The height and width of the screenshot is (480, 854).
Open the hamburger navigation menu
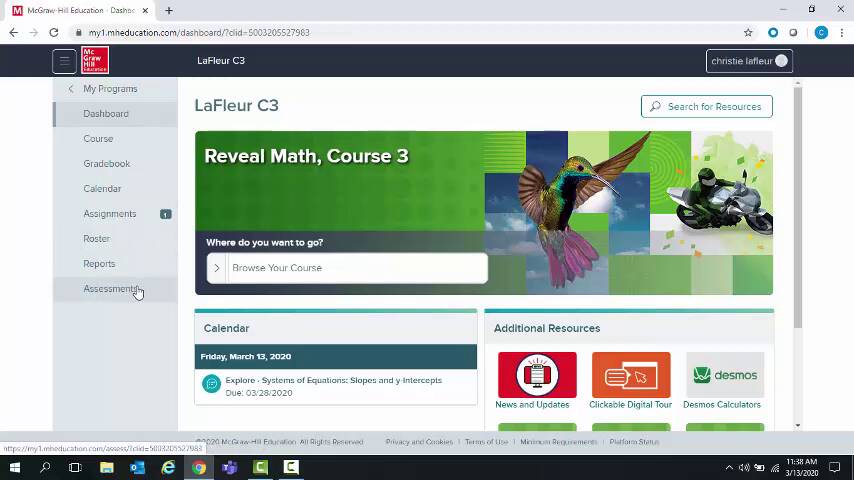pyautogui.click(x=64, y=61)
